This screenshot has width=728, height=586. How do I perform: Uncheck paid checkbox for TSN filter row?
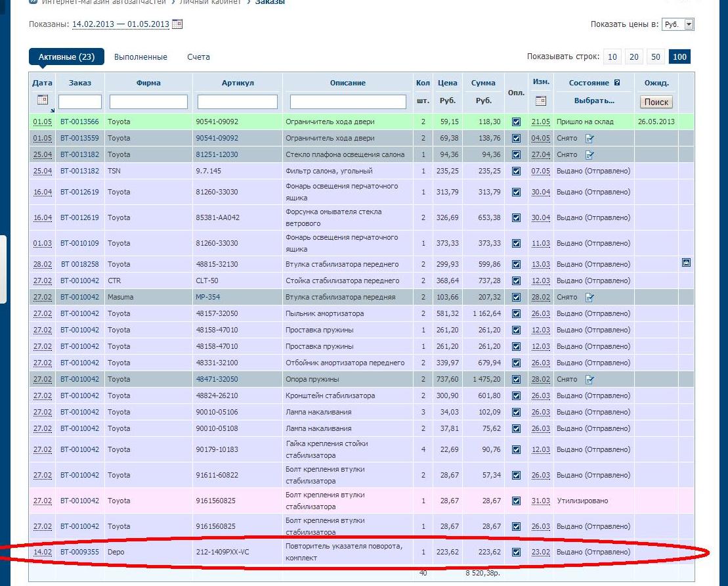516,171
